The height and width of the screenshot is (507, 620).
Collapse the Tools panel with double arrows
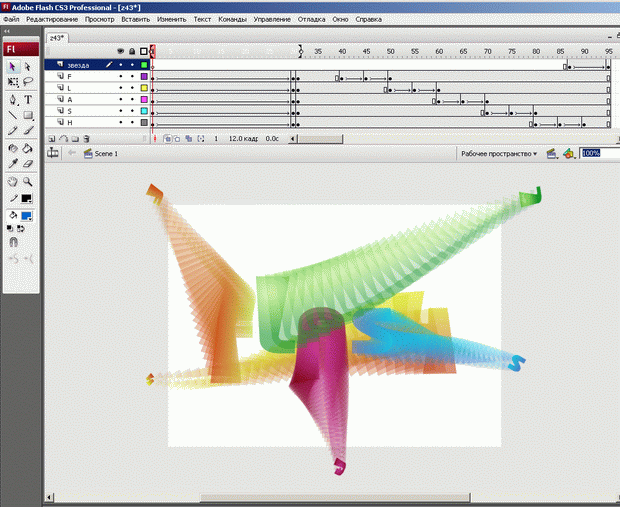click(7, 31)
